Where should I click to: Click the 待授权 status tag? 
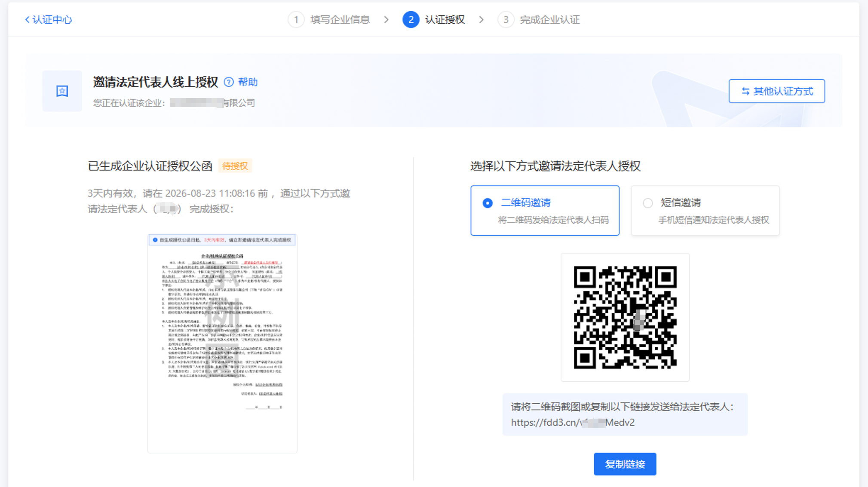click(x=235, y=166)
